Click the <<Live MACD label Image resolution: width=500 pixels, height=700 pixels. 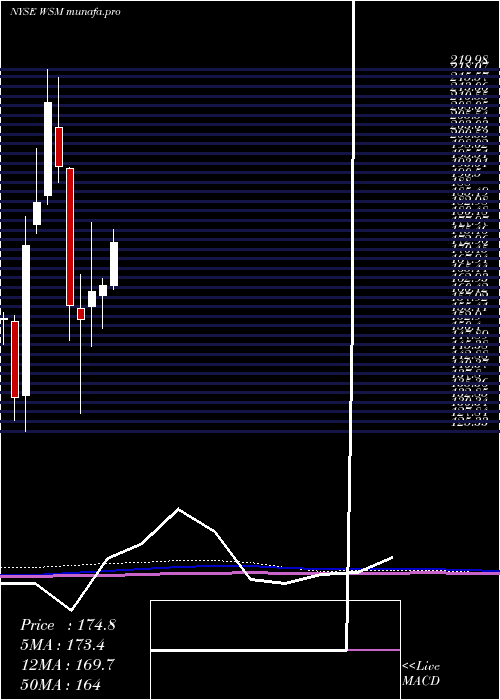pos(421,674)
